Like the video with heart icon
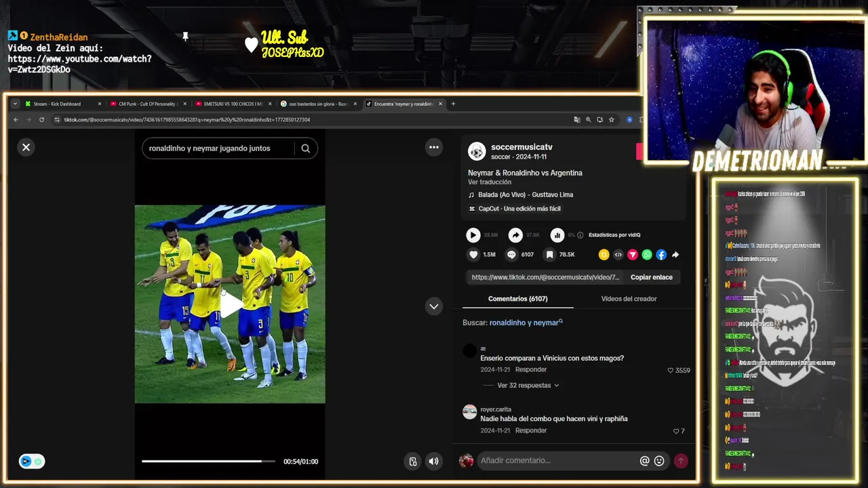 tap(473, 255)
